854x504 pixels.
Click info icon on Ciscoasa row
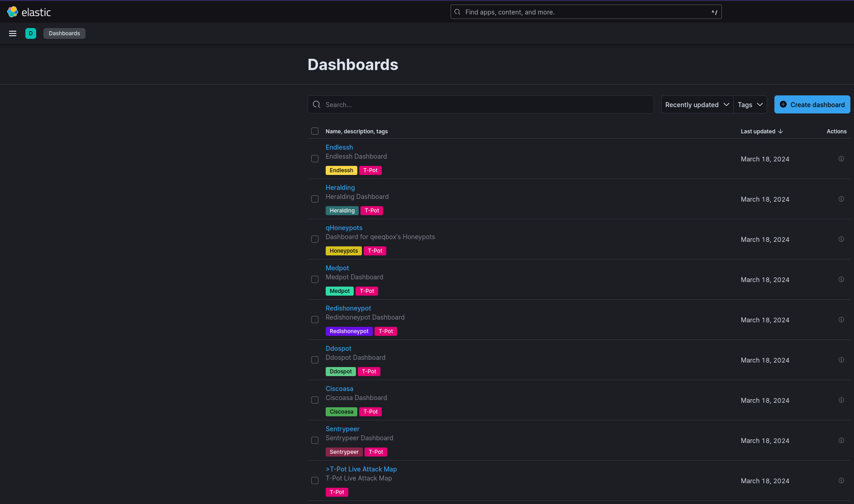click(x=841, y=400)
